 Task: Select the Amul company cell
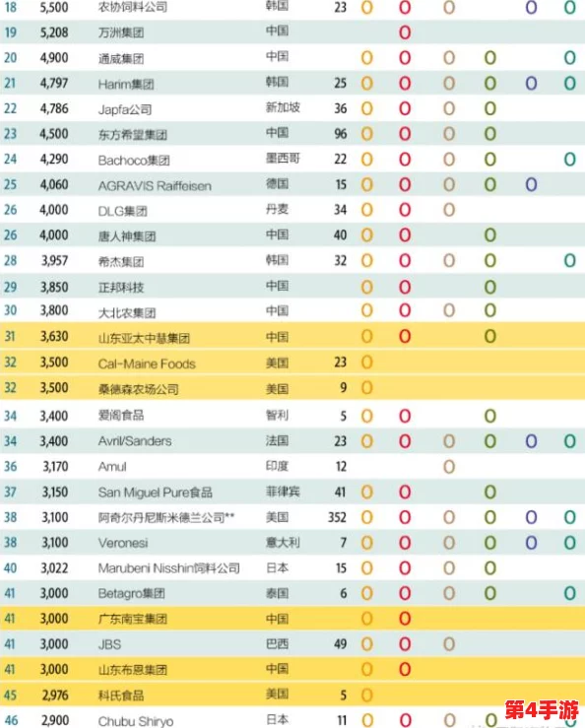coord(112,466)
